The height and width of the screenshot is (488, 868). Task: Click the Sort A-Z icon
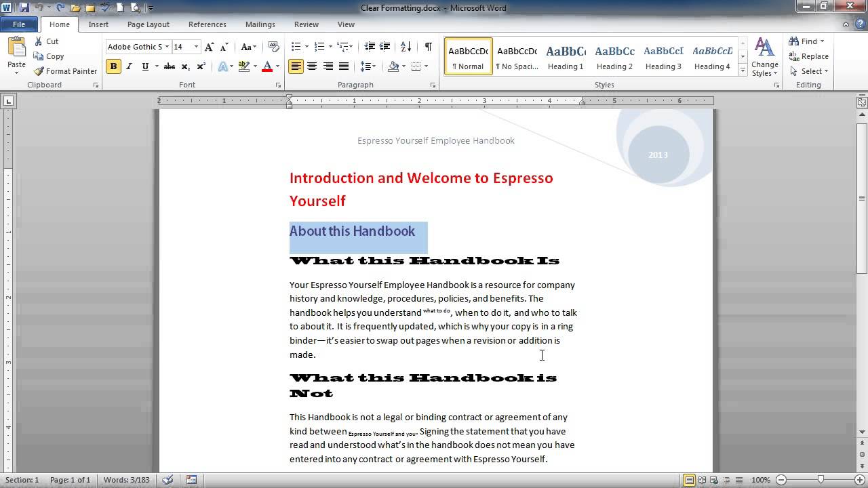406,47
